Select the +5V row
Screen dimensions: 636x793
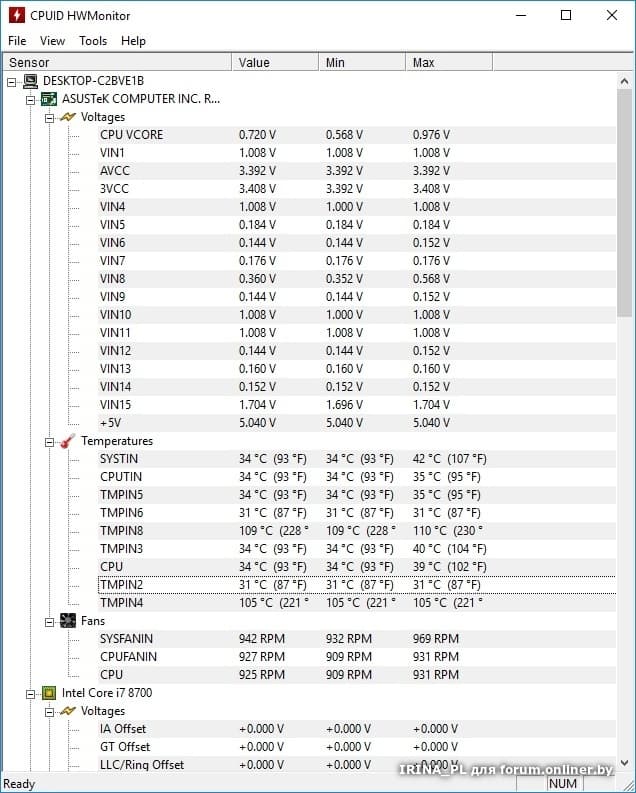pos(357,423)
